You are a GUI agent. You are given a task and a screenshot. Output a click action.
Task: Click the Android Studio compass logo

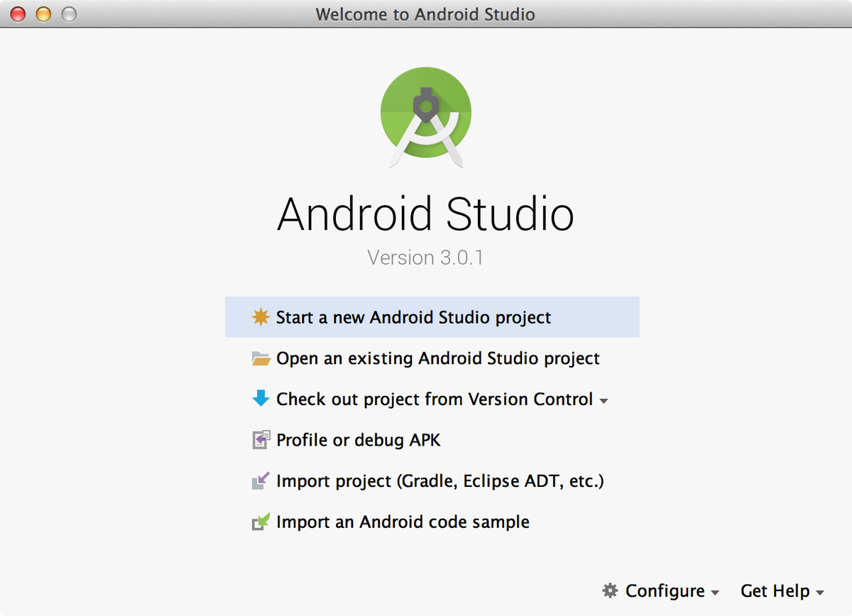point(426,117)
